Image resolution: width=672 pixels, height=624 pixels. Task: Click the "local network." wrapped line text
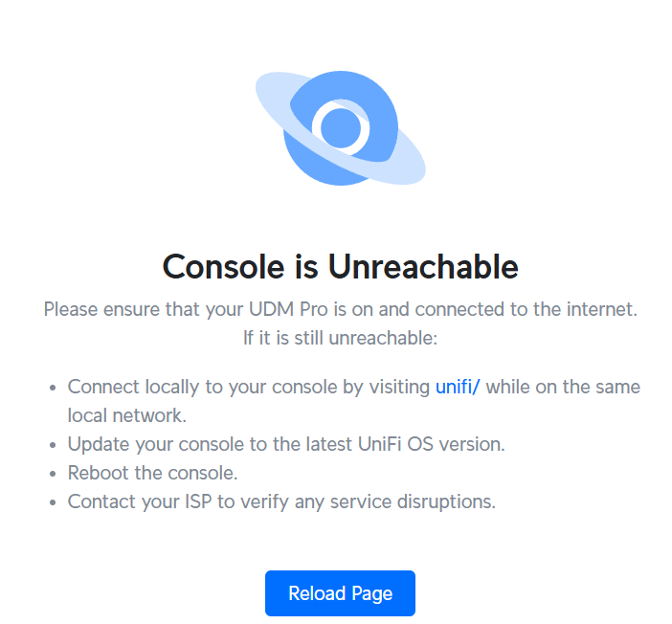126,415
